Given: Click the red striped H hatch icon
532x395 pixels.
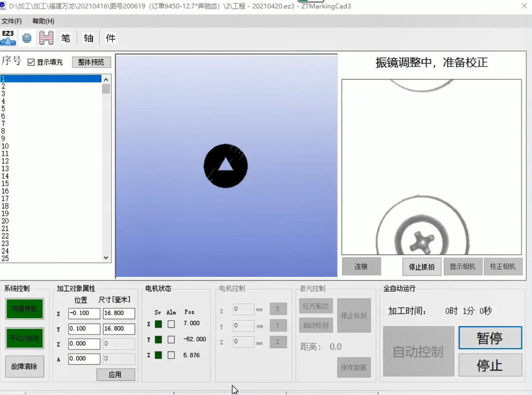Looking at the screenshot, I should [46, 38].
